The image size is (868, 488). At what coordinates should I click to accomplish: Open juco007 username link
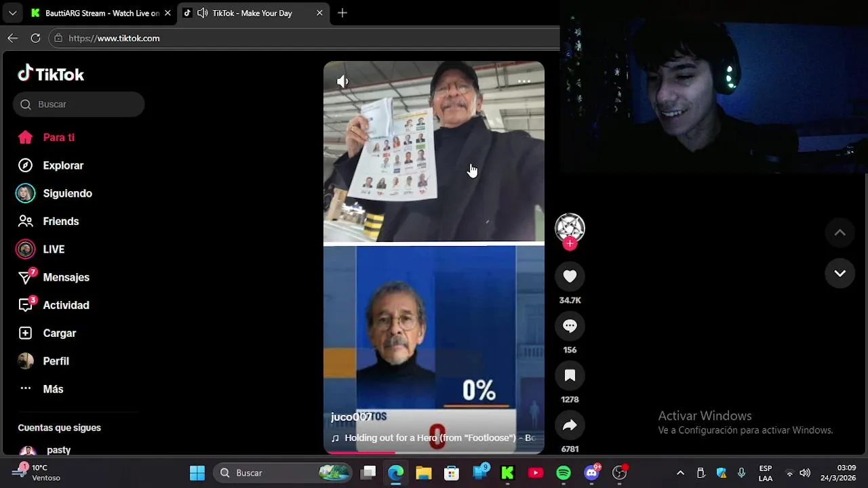coord(351,417)
